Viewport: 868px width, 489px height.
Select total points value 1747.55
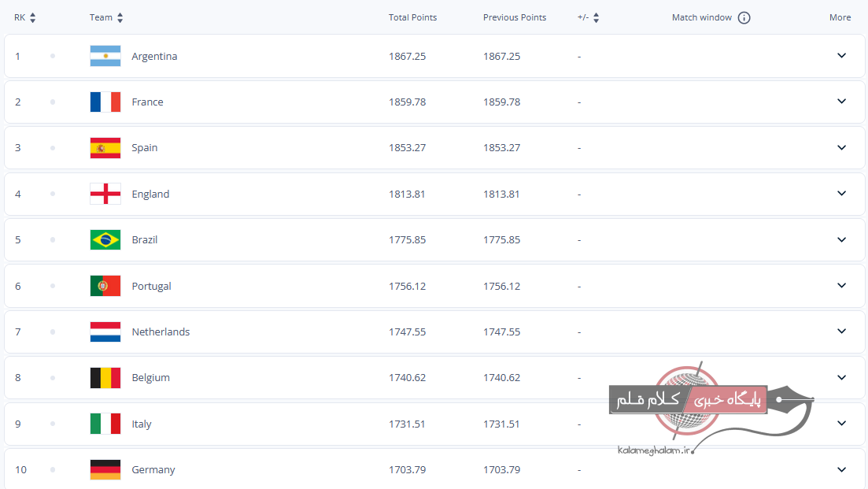coord(408,332)
